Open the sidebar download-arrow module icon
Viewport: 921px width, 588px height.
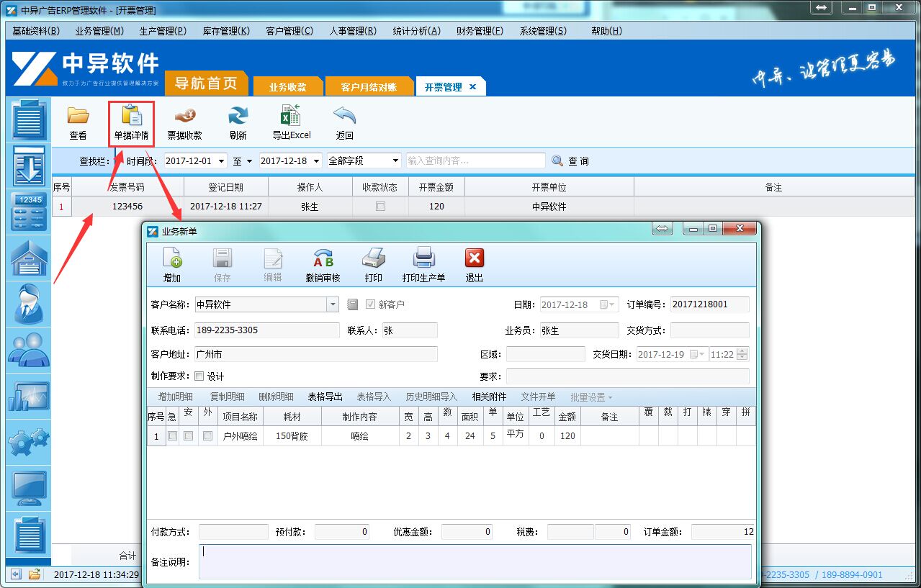point(29,166)
